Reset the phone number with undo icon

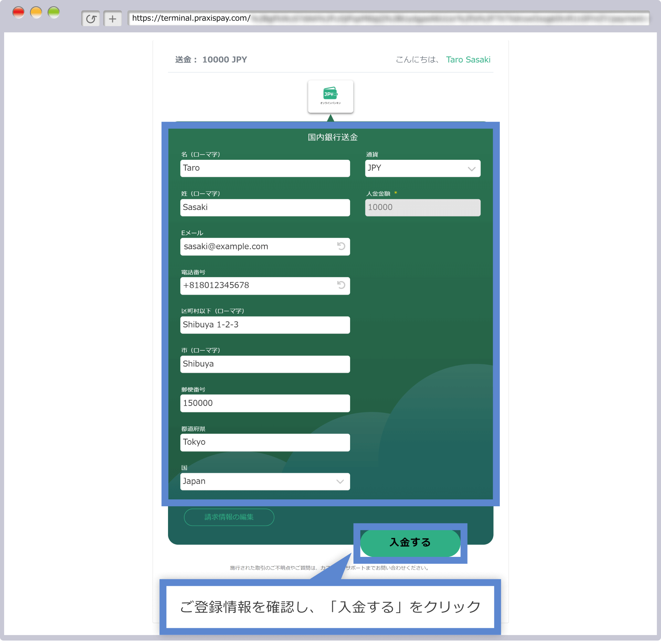point(341,285)
